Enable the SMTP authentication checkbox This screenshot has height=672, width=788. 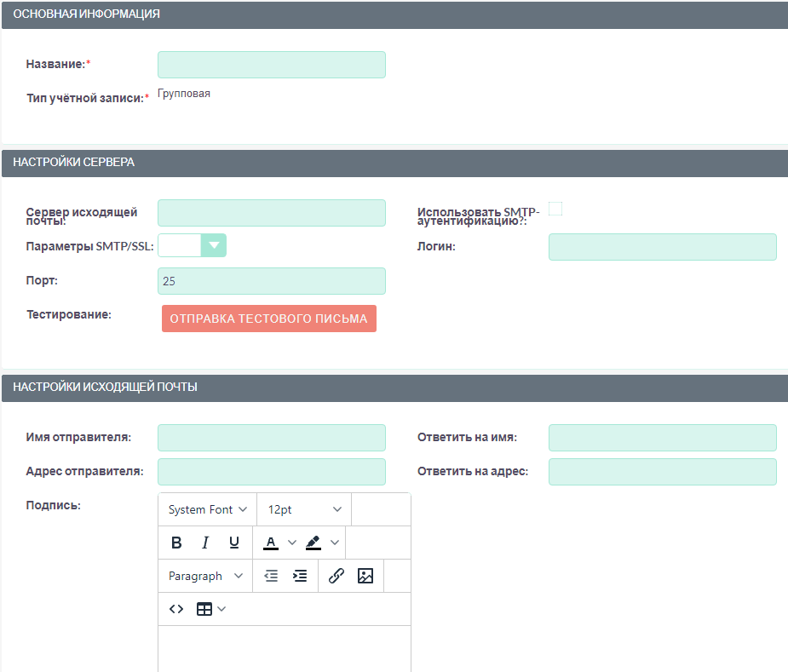tap(555, 209)
